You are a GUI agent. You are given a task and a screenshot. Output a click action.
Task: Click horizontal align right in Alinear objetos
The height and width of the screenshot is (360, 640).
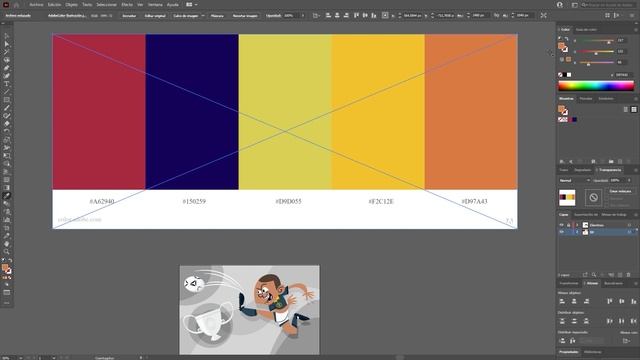click(x=587, y=301)
